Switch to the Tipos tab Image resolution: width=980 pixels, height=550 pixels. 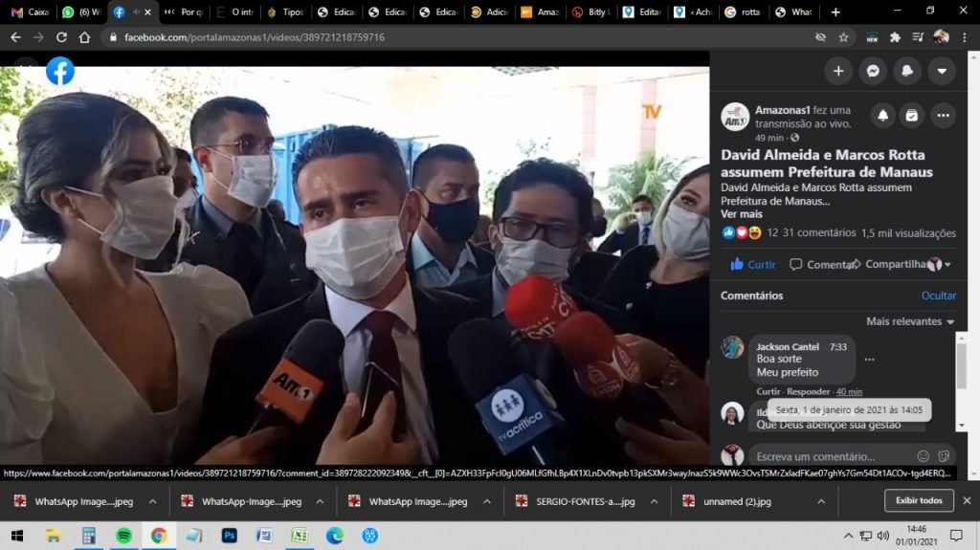coord(284,11)
